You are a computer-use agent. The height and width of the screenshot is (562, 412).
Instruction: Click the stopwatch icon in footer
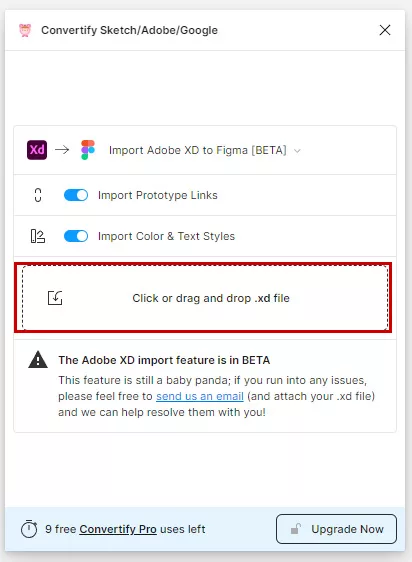(x=29, y=529)
